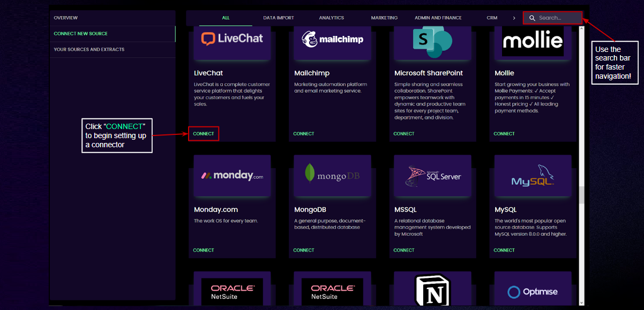This screenshot has height=310, width=644.
Task: Select the ADMIN AND FINANCE tab
Action: click(438, 18)
